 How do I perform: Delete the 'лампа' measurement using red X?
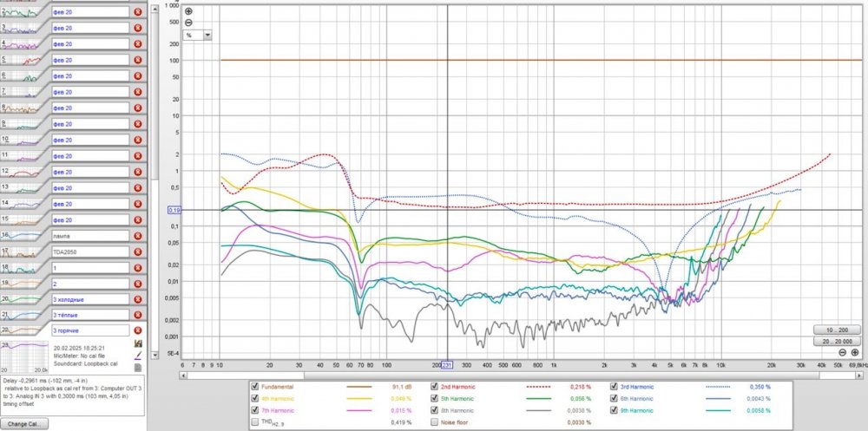tap(137, 235)
